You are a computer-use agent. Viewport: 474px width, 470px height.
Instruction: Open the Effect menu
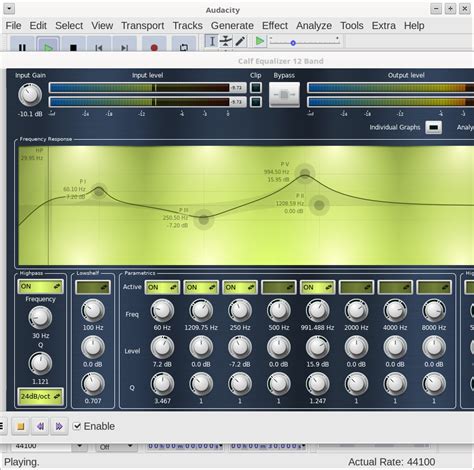point(275,26)
